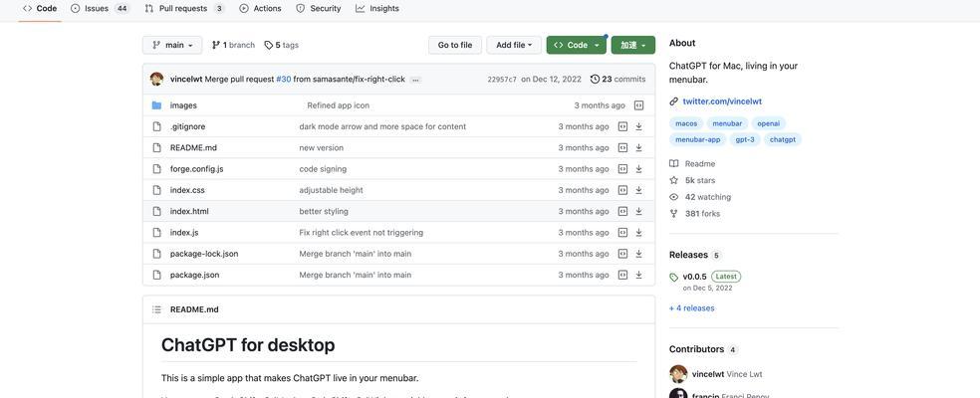Viewport: 980px width, 398px height.
Task: Open twitter.com/vincelwt link
Action: pyautogui.click(x=722, y=101)
